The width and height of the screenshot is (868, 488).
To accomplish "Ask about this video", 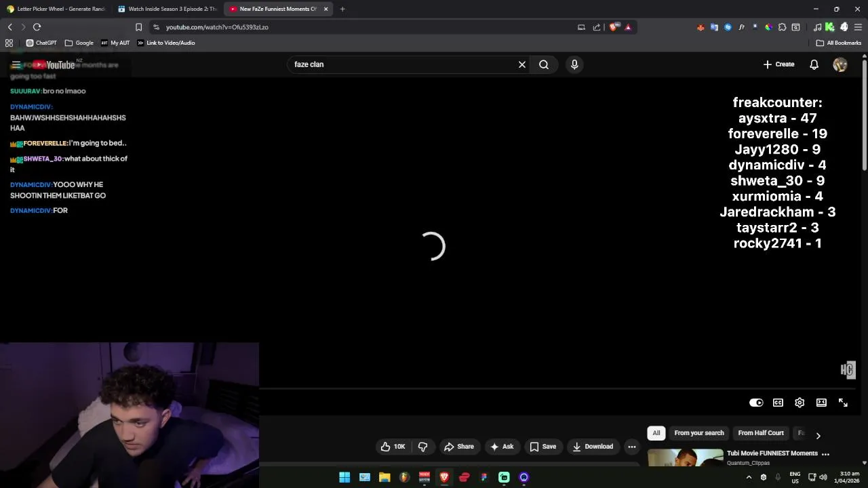I will tap(502, 447).
